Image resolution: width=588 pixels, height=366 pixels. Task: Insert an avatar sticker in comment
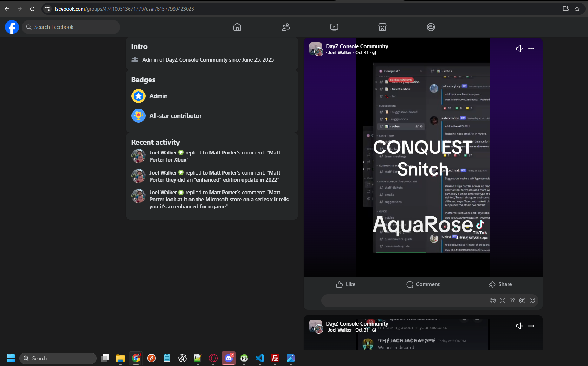[493, 301]
